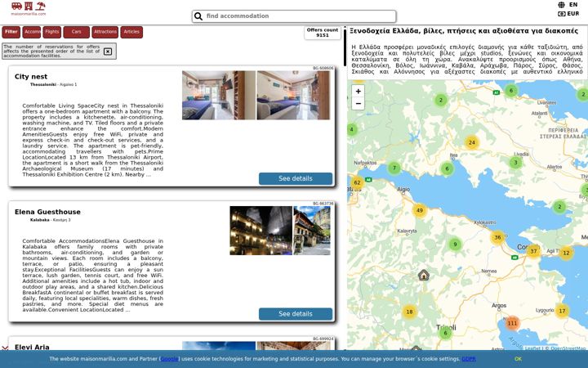This screenshot has width=588, height=368.
Task: Click the 4 cluster marker at map edge
Action: (352, 129)
